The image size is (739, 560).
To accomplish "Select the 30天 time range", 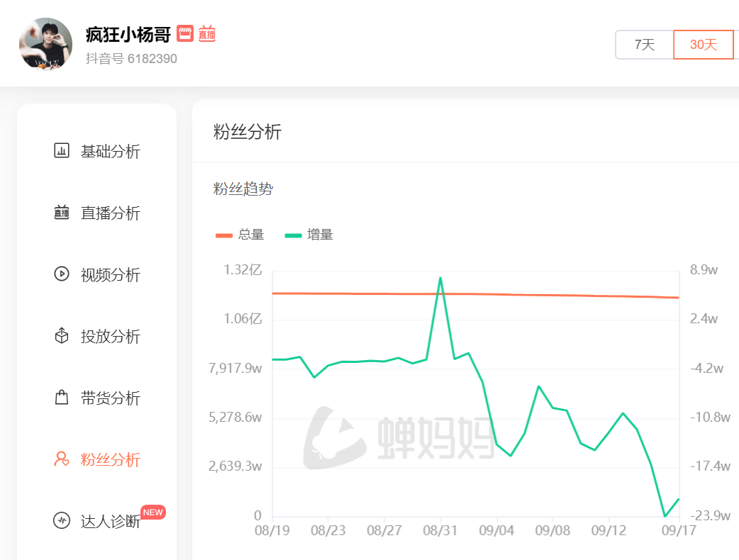I will 703,45.
